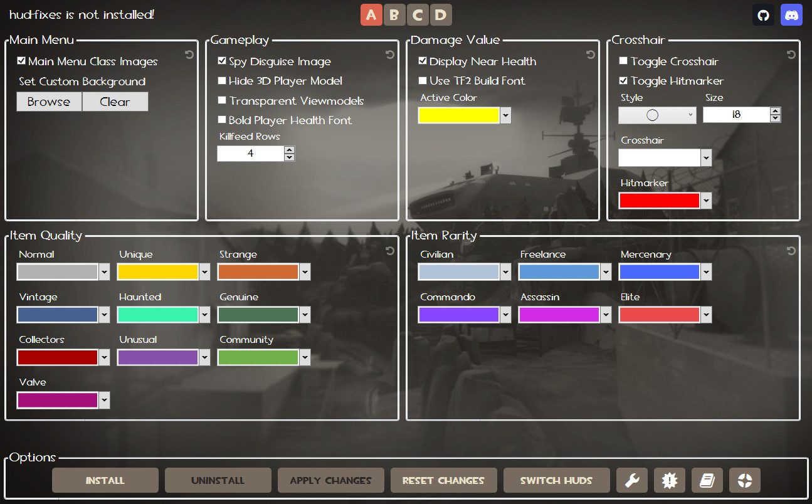The height and width of the screenshot is (504, 812).
Task: Open the Unusual color dropdown
Action: tap(205, 357)
